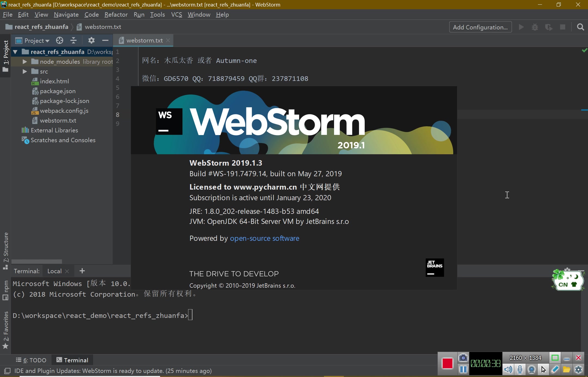Open the recorder settings gear icon
Viewport: 588px width, 377px height.
[x=578, y=369]
